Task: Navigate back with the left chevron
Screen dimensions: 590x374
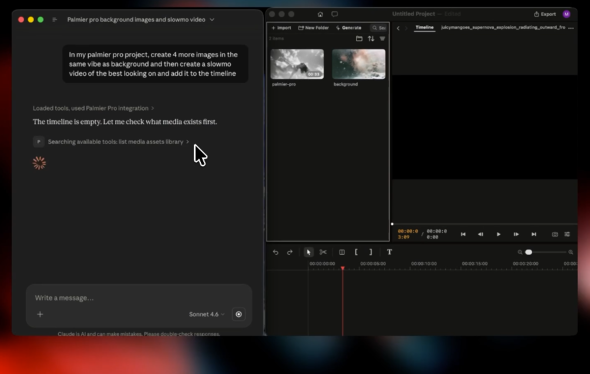Action: [x=398, y=28]
